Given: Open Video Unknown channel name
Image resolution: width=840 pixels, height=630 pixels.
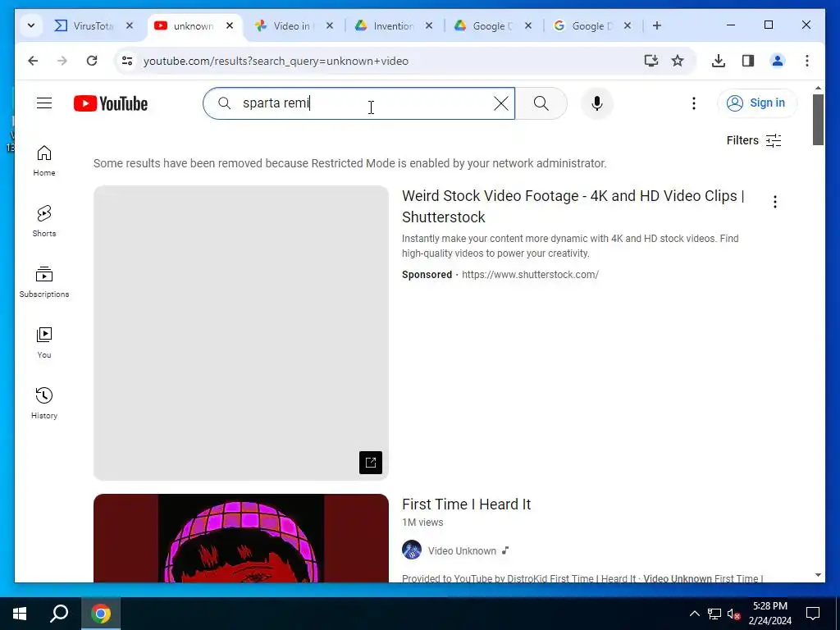Looking at the screenshot, I should (x=462, y=550).
